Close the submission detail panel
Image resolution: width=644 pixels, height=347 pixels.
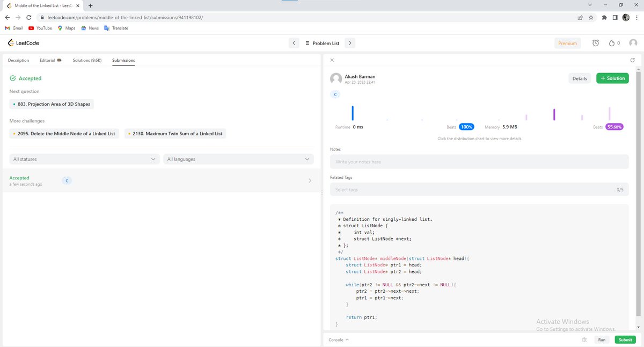tap(332, 60)
